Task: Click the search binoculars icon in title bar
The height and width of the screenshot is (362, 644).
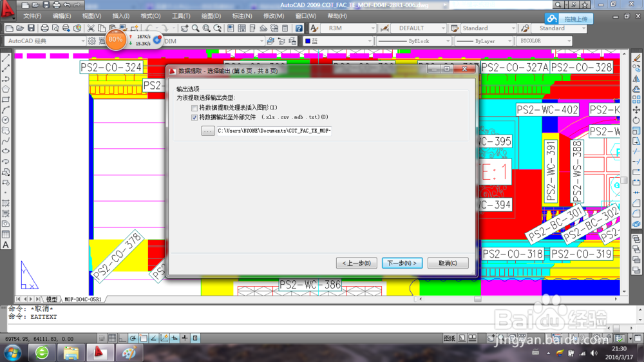Action: click(558, 5)
